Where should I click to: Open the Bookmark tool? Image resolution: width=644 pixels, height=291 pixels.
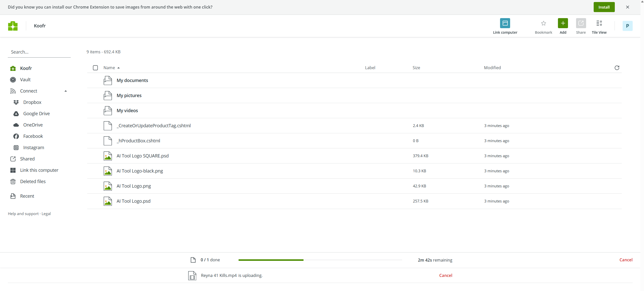coord(543,23)
